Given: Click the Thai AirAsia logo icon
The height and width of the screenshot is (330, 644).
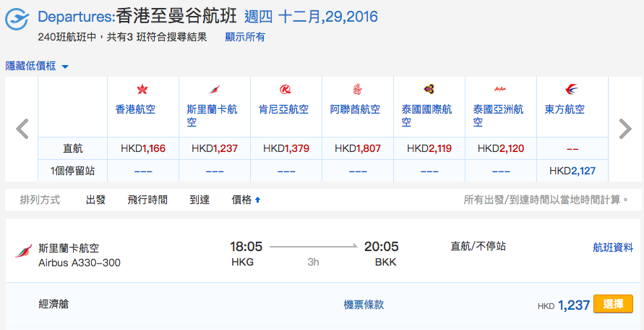Looking at the screenshot, I should tap(500, 89).
